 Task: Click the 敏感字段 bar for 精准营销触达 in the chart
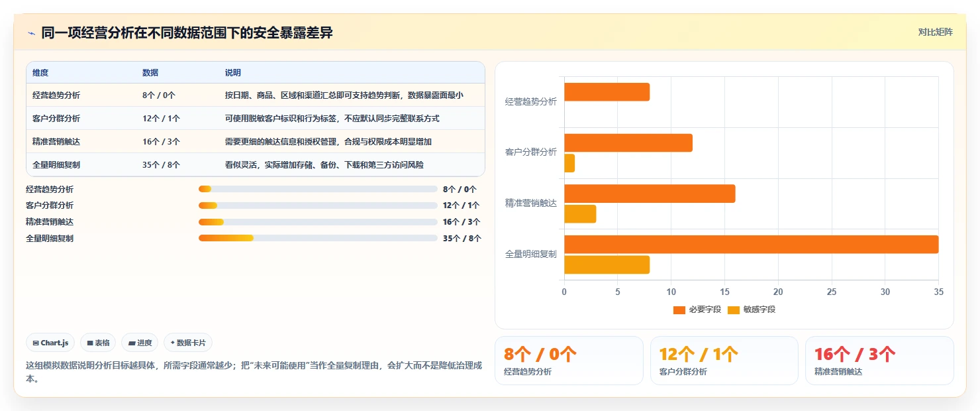(580, 214)
